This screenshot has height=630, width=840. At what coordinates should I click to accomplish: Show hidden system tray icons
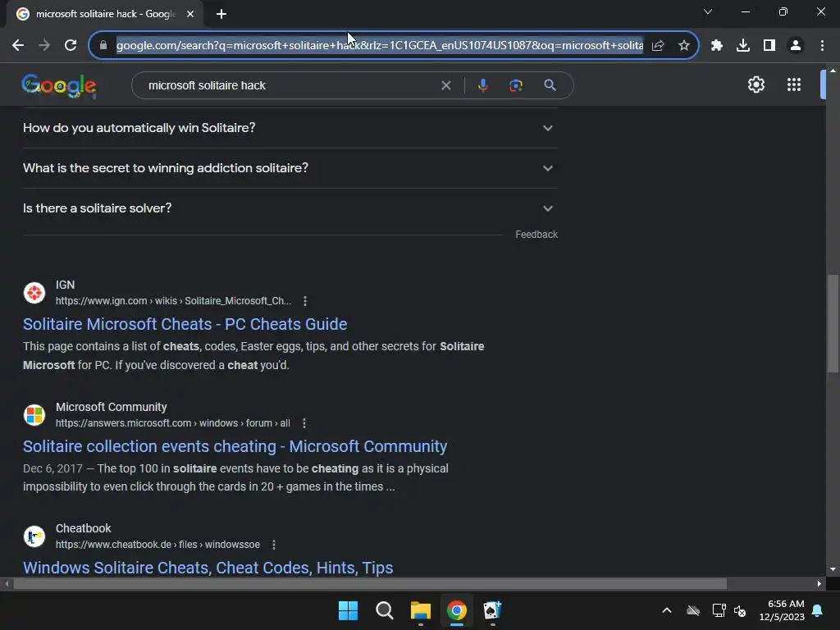click(667, 610)
